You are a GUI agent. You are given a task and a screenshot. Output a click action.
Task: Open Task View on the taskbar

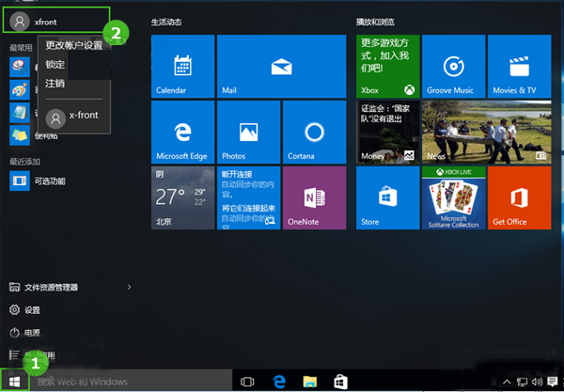tap(247, 382)
